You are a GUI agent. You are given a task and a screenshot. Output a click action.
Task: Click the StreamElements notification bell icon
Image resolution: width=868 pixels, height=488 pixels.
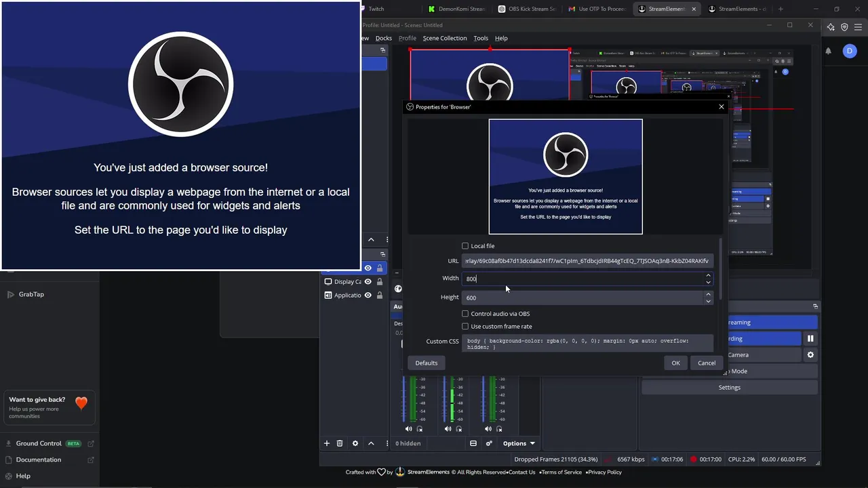828,51
